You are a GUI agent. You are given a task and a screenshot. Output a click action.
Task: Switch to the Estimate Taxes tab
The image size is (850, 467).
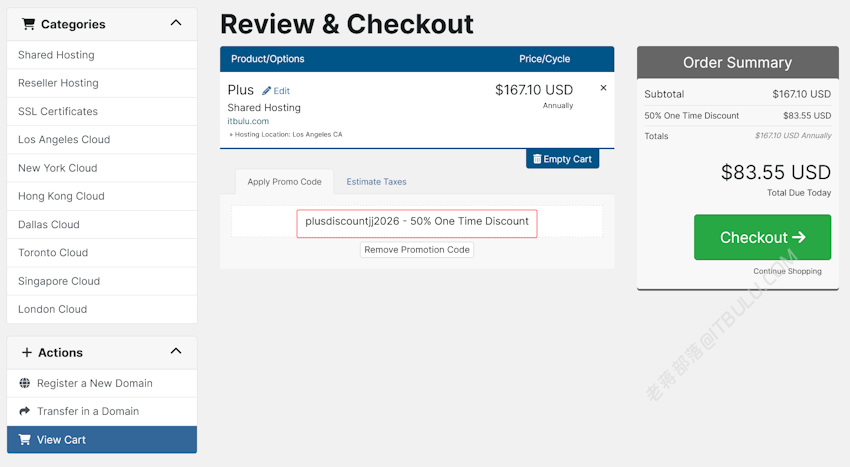[x=376, y=182]
